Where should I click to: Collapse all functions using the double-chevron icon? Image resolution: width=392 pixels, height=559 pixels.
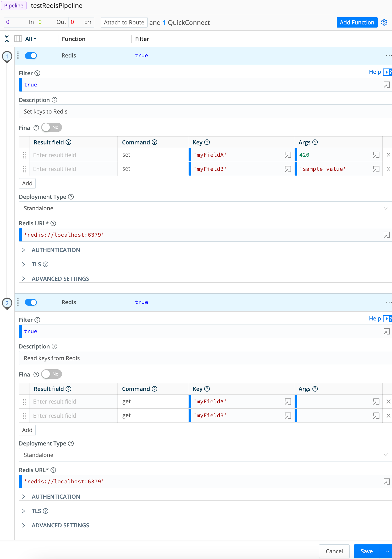pos(7,39)
